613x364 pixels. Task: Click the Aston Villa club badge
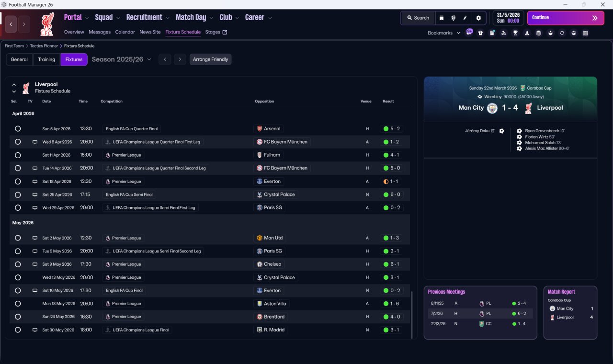(x=260, y=304)
